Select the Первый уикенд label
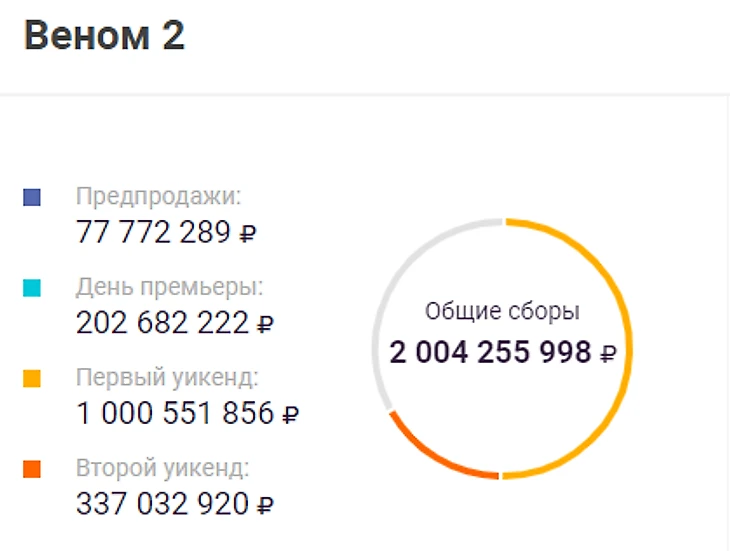 pos(167,377)
